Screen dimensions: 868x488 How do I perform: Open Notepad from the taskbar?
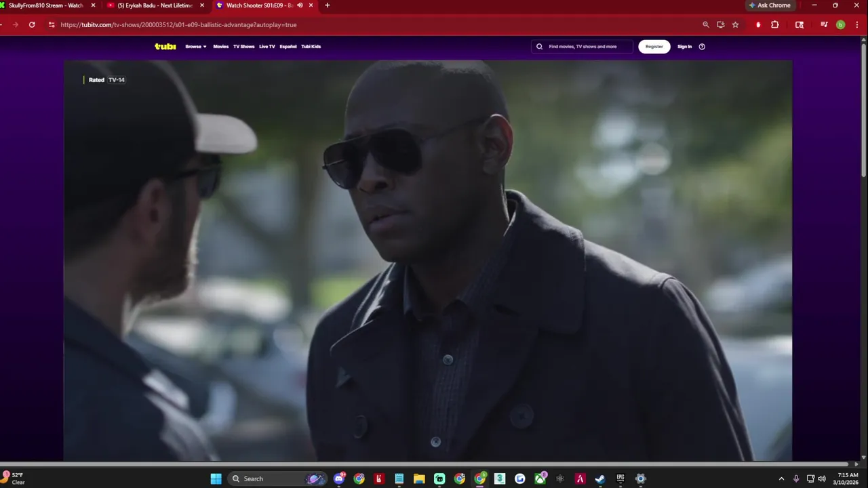coord(399,479)
